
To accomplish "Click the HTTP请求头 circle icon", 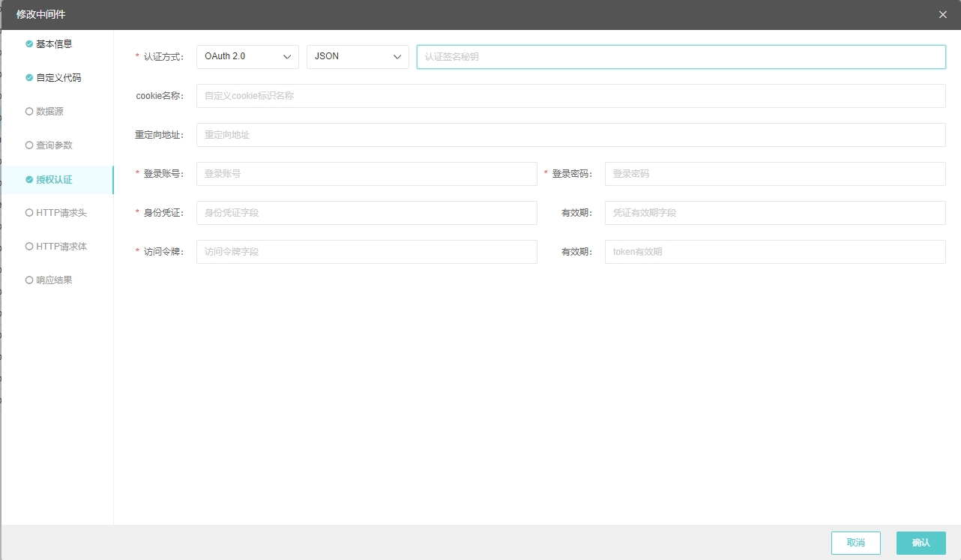I will point(29,213).
